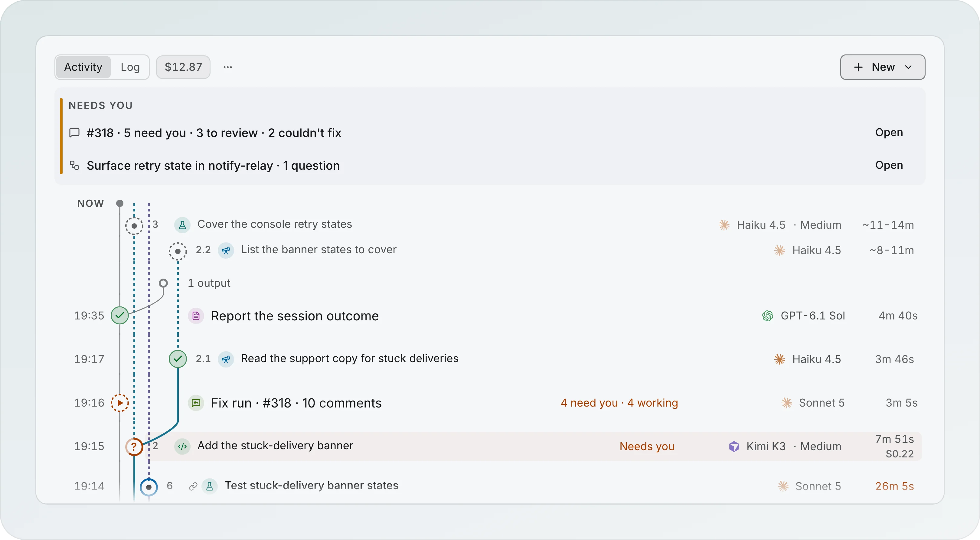Screen dimensions: 980x540
Task: Click the green check marker for step 2.1
Action: (178, 358)
